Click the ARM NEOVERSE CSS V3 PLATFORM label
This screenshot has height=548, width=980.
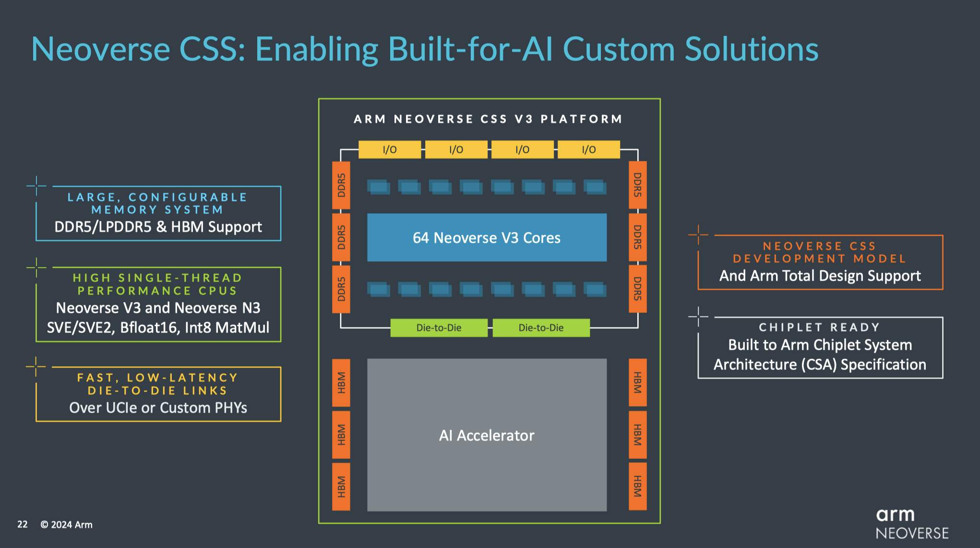488,119
